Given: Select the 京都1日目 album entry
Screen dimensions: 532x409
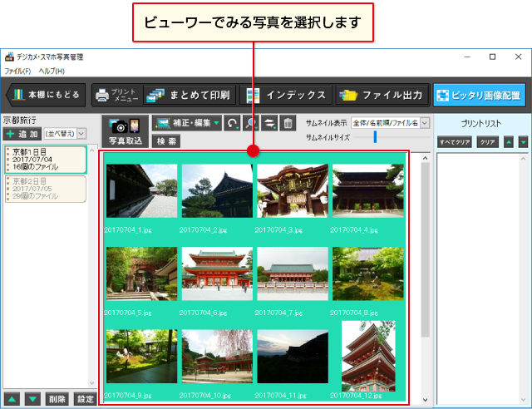Looking at the screenshot, I should click(x=46, y=160).
